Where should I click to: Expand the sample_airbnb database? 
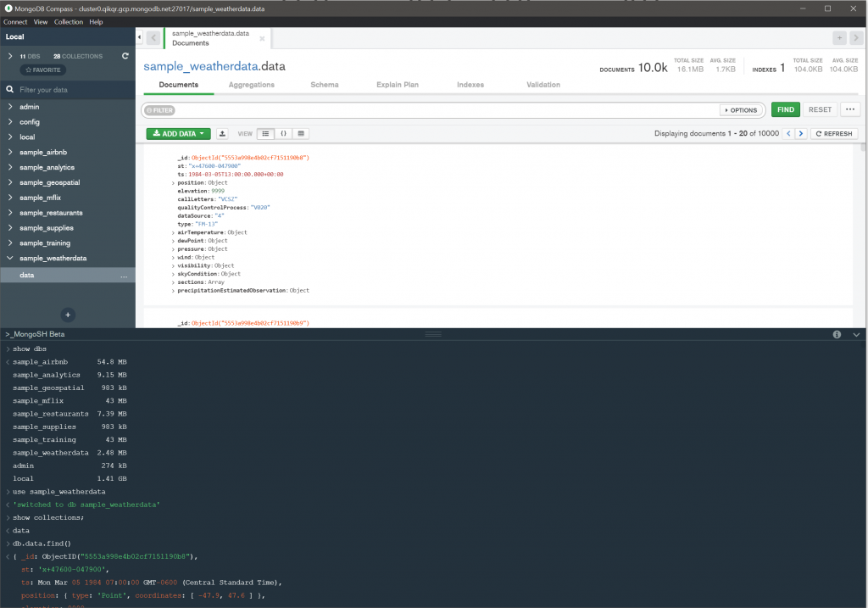10,152
